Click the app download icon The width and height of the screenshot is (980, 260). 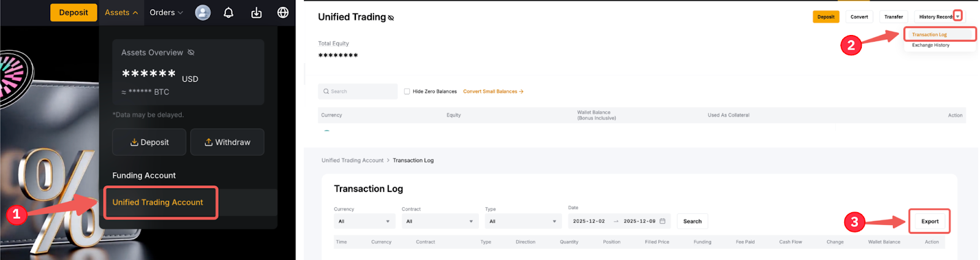pos(256,12)
